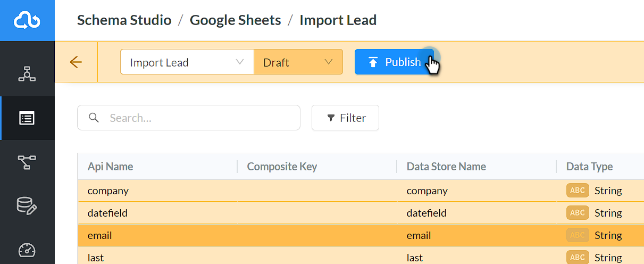The width and height of the screenshot is (644, 264).
Task: Open the database edit sidebar icon
Action: (x=27, y=205)
